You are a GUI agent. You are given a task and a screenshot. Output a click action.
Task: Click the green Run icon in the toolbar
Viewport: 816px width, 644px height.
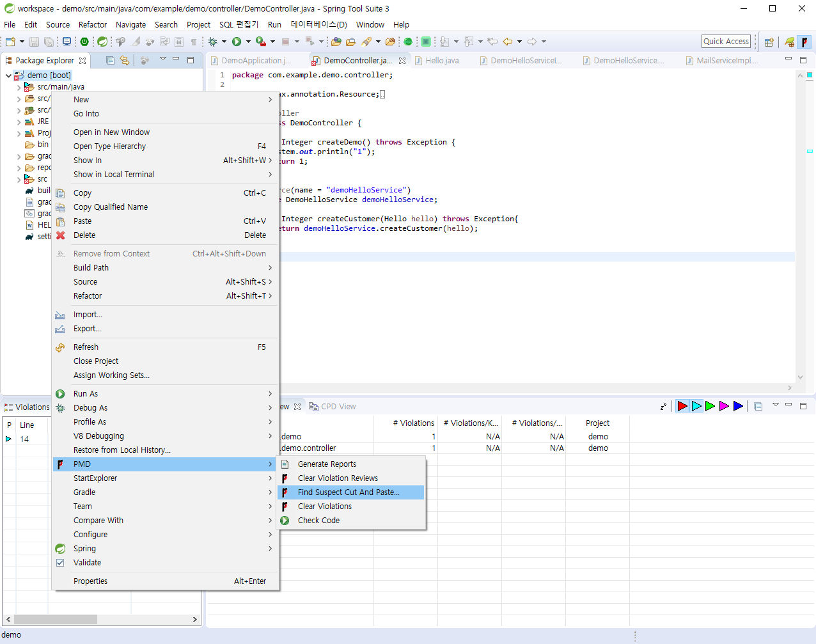pyautogui.click(x=237, y=42)
